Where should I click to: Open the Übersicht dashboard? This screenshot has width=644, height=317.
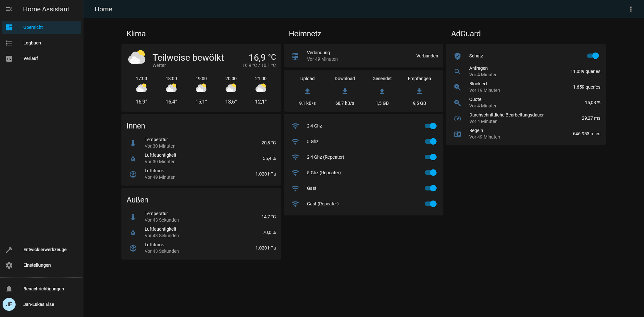click(x=42, y=27)
